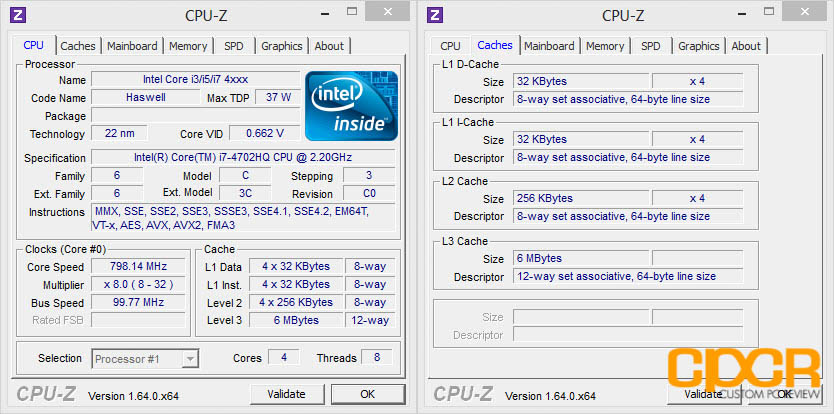The width and height of the screenshot is (834, 414).
Task: Click the Validate button in left window
Action: click(286, 394)
